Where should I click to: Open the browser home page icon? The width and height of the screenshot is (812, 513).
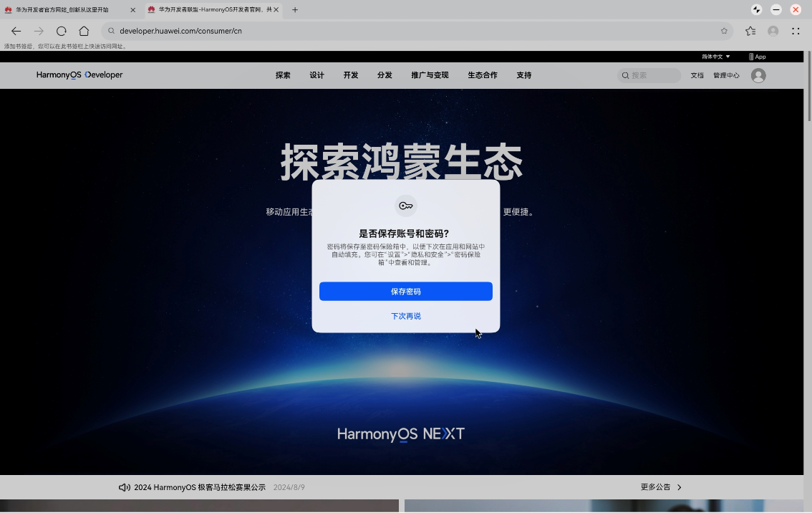pyautogui.click(x=84, y=31)
